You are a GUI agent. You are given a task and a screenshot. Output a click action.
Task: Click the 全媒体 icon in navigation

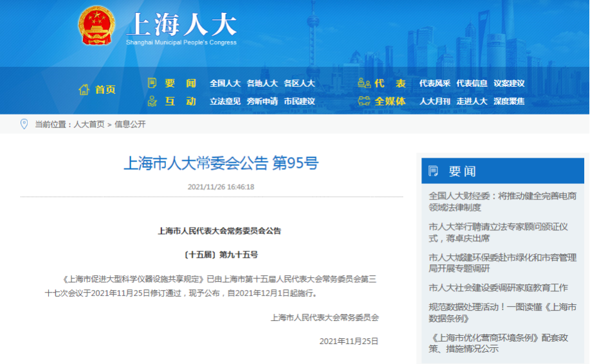pyautogui.click(x=364, y=101)
